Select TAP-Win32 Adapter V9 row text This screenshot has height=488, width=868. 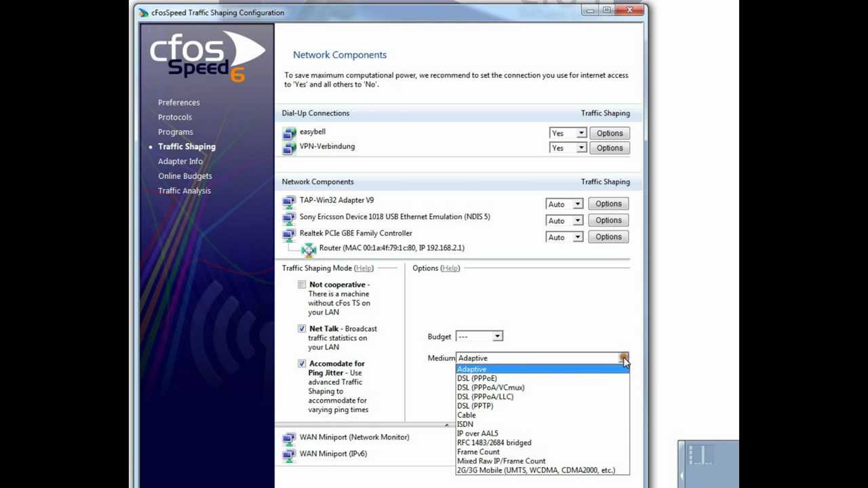click(336, 201)
